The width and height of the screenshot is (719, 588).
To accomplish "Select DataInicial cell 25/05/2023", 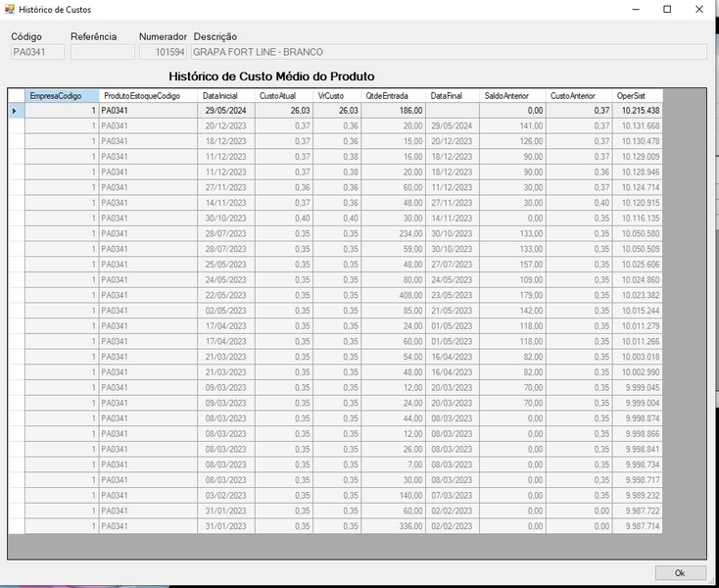I will tap(226, 265).
